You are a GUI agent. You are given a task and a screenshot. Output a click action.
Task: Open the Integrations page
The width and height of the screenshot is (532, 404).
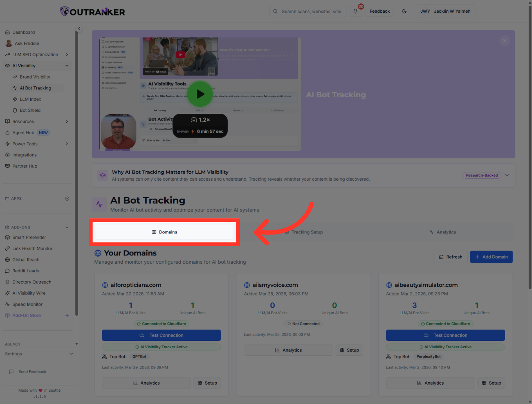click(25, 155)
